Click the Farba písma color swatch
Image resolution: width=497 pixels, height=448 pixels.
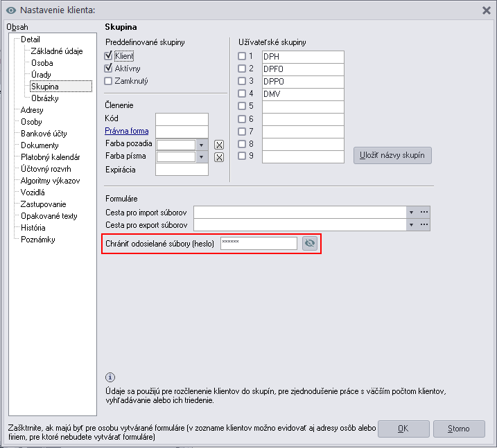[176, 157]
